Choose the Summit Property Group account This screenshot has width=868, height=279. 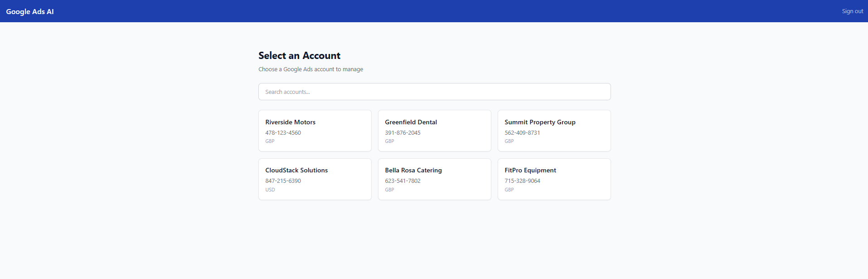pos(554,131)
